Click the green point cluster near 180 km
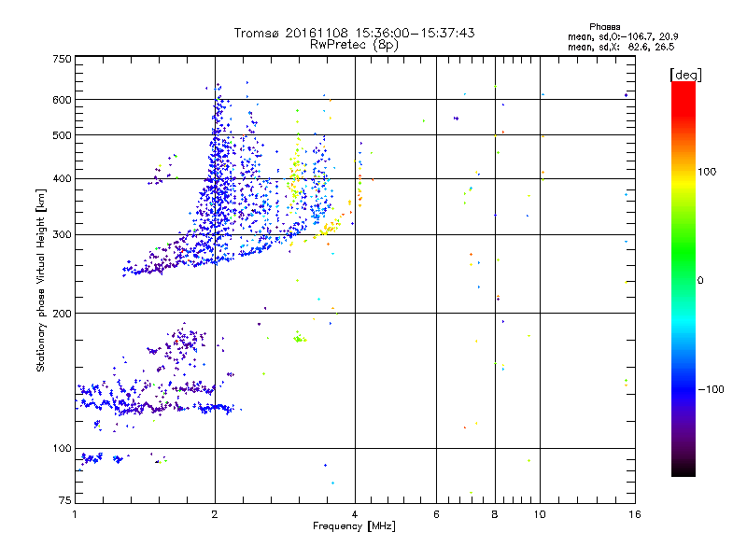 [299, 339]
